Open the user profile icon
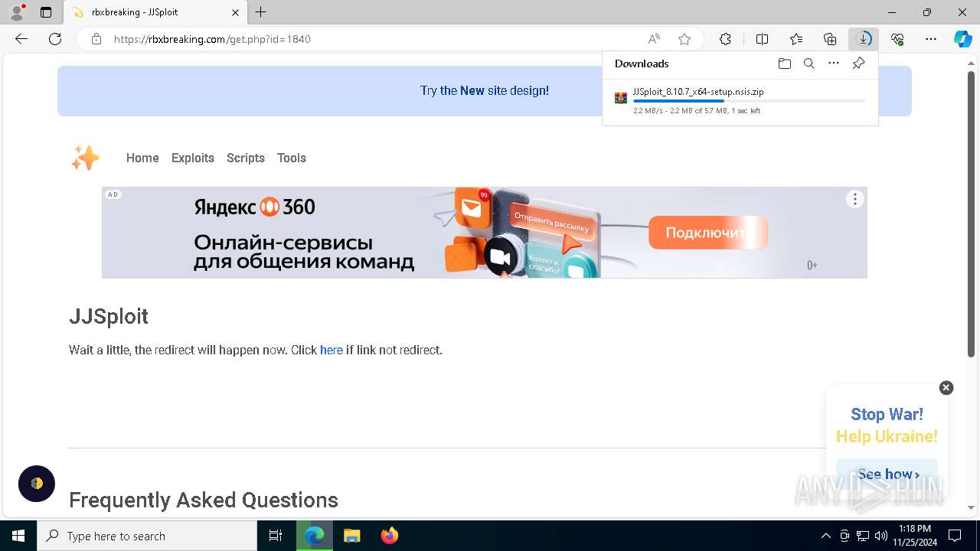Image resolution: width=980 pixels, height=551 pixels. [17, 12]
